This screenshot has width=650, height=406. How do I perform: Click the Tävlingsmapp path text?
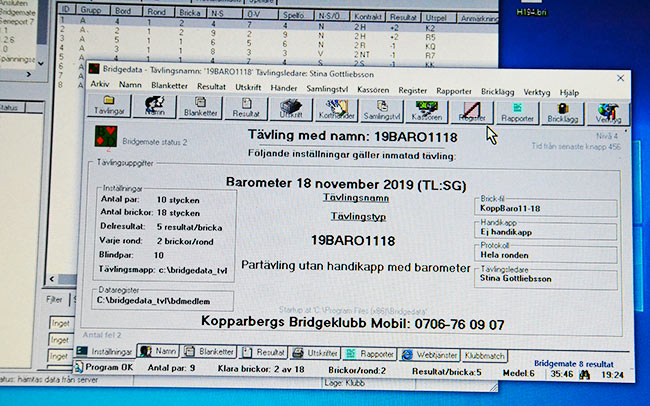tap(162, 270)
